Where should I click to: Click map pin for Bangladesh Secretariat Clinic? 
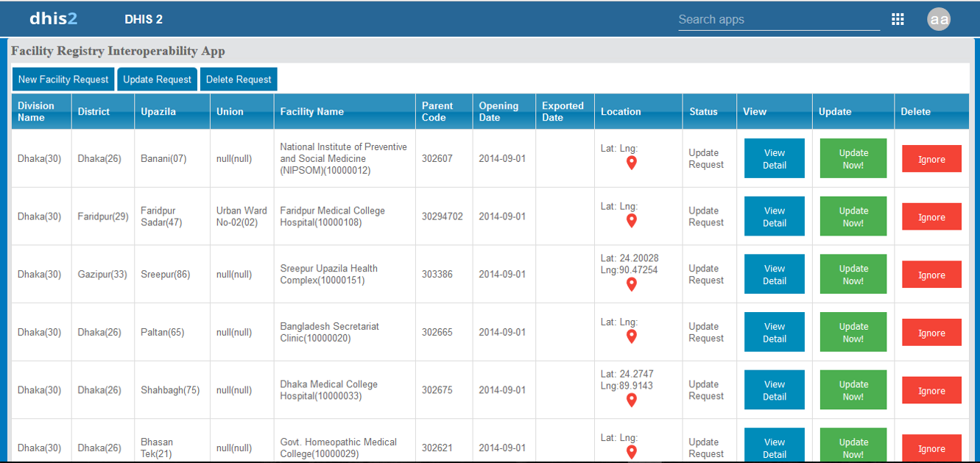[x=631, y=336]
